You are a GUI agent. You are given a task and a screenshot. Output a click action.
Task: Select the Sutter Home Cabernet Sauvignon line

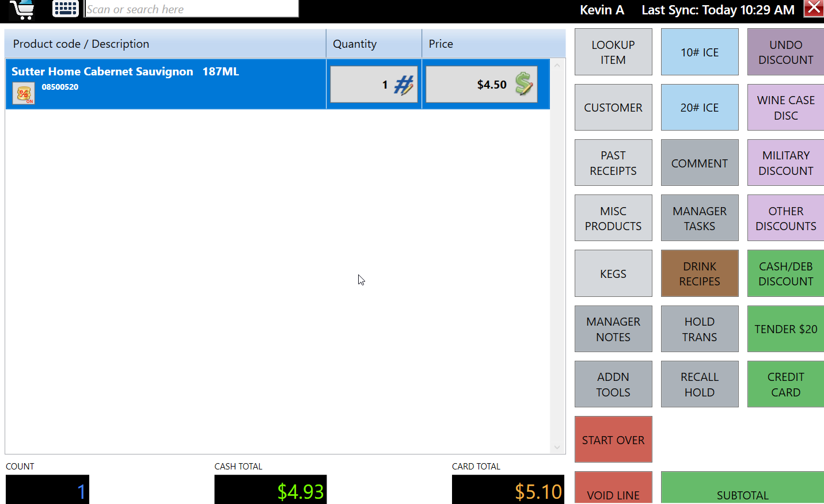tap(278, 83)
